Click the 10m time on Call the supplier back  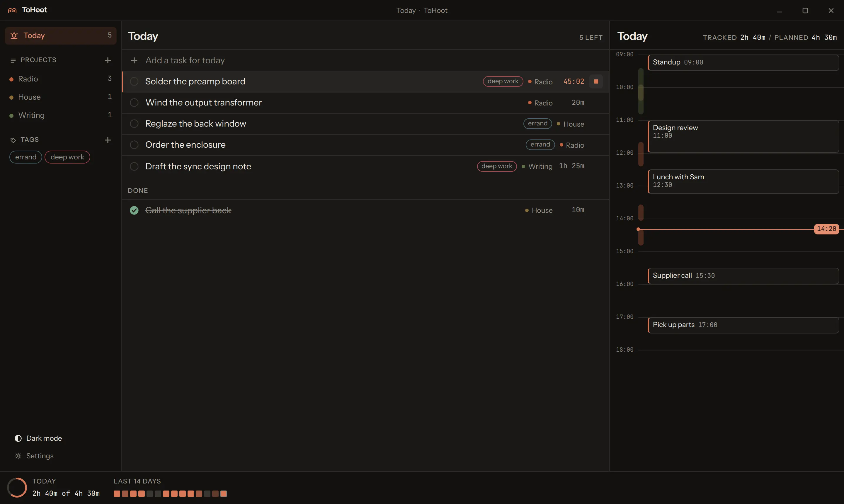coord(578,210)
